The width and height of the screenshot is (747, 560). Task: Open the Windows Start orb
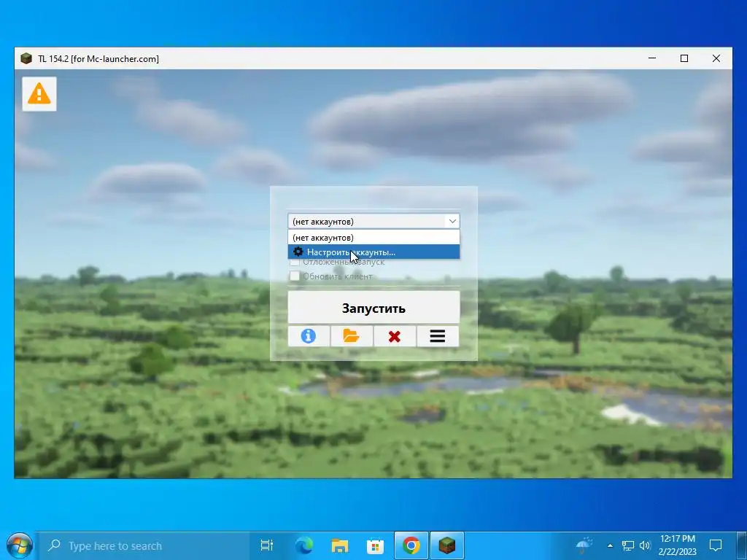19,545
